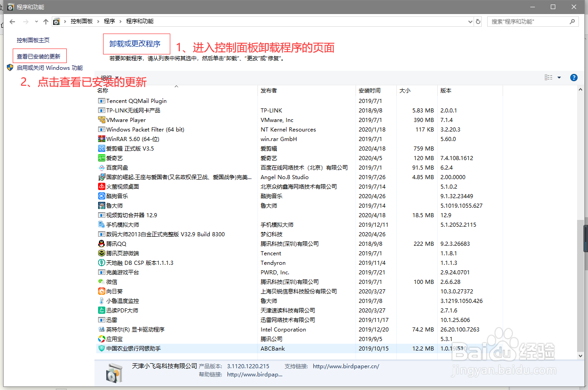588x390 pixels.
Task: Select the 天地融 DB CSP icon
Action: click(102, 263)
